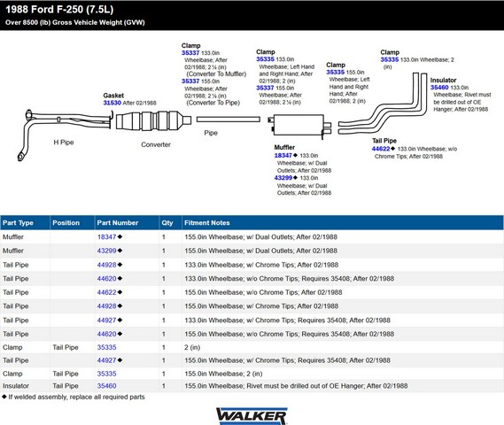504x425 pixels.
Task: Open 35335 clamp link above tail pipe drawing
Action: pyautogui.click(x=389, y=59)
